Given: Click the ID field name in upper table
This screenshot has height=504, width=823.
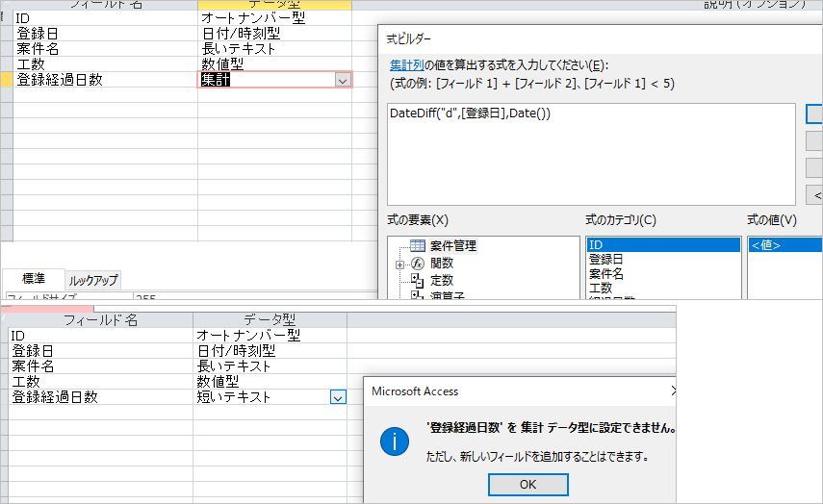Looking at the screenshot, I should click(105, 18).
